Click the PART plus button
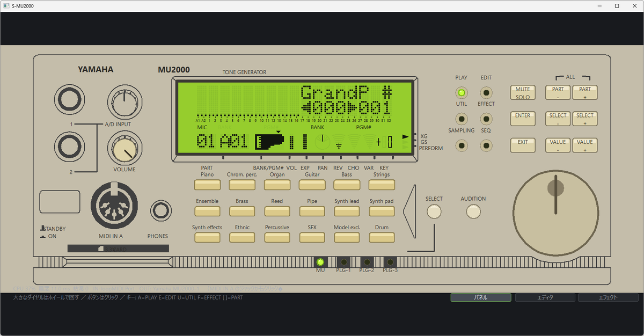This screenshot has width=644, height=336. point(585,93)
